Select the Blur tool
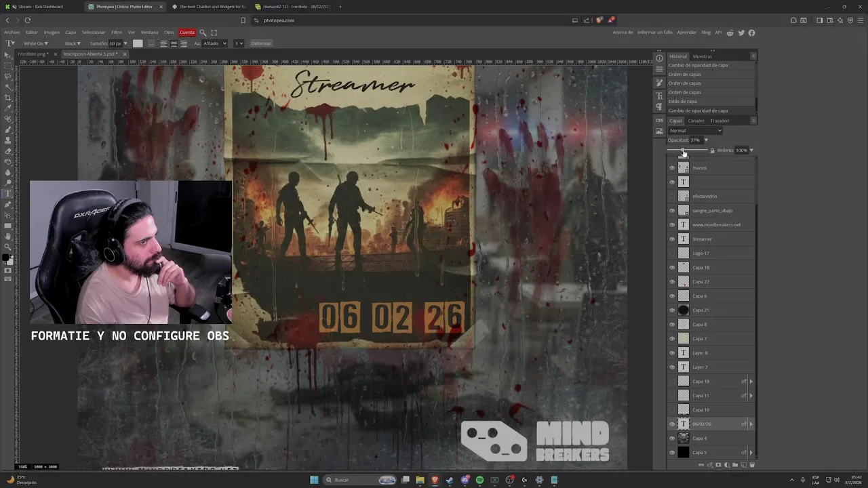 click(7, 172)
